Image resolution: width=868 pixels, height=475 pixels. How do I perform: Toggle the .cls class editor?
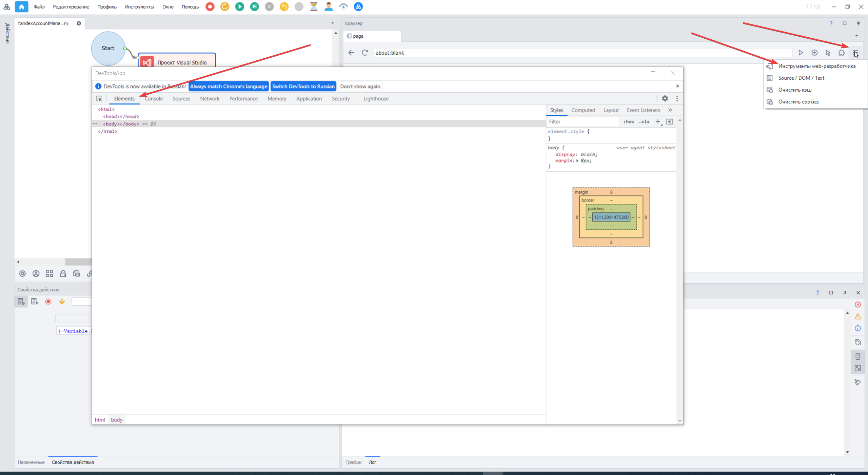pos(644,121)
